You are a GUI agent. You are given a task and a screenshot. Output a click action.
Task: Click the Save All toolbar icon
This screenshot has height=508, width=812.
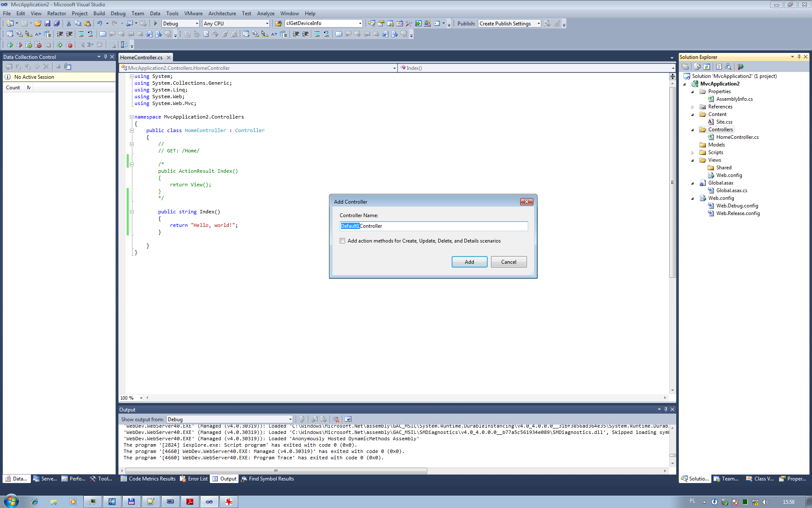[57, 24]
